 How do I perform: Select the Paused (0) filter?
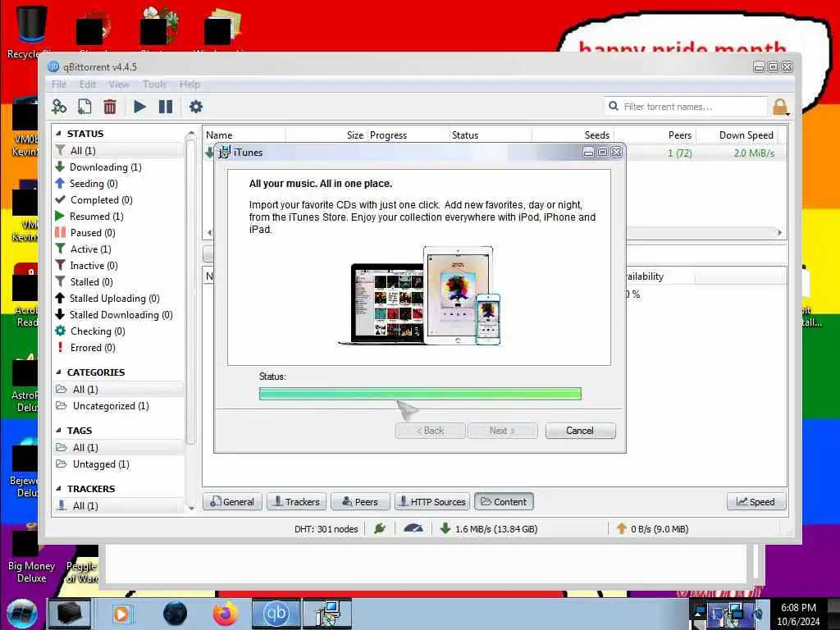pos(118,232)
